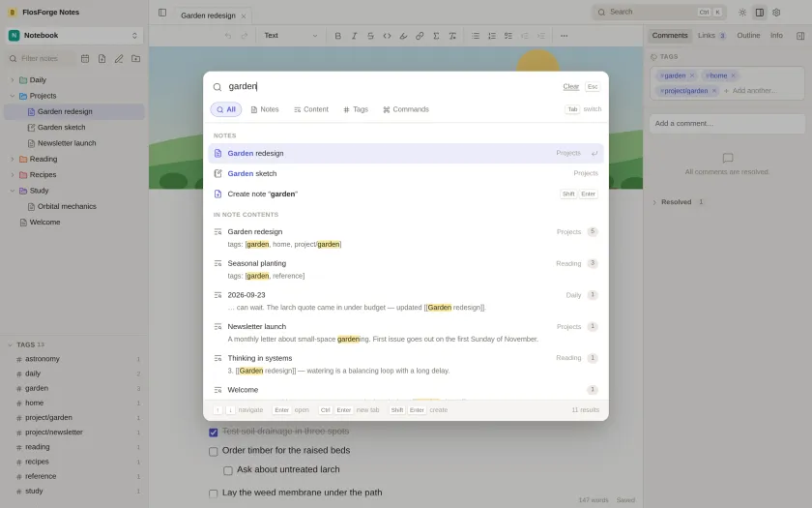
Task: Insert a link via toolbar icon
Action: point(420,36)
